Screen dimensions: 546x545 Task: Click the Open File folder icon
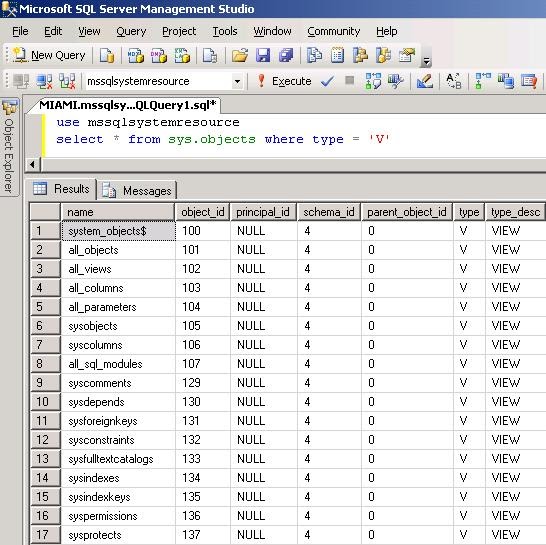(x=240, y=55)
